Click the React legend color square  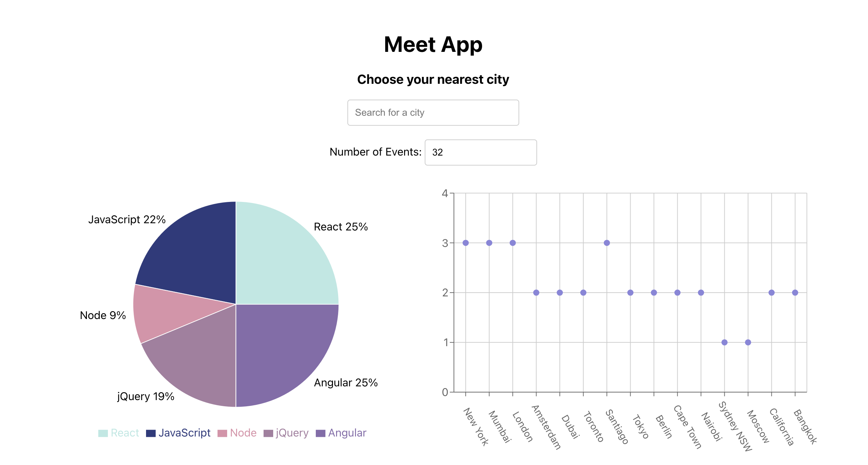[x=103, y=433]
